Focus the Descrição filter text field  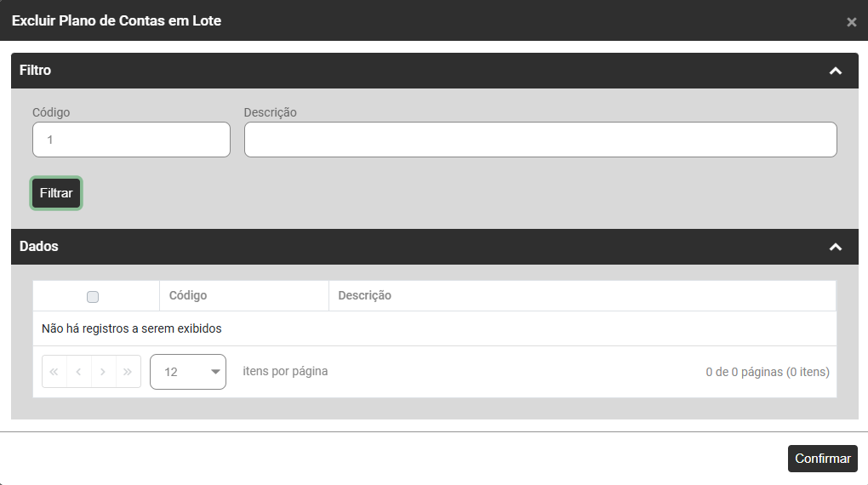click(540, 140)
